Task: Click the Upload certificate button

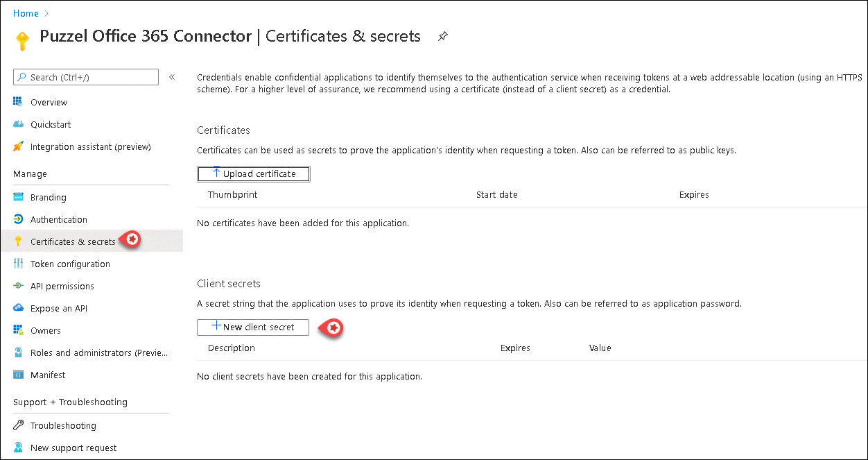Action: point(254,173)
